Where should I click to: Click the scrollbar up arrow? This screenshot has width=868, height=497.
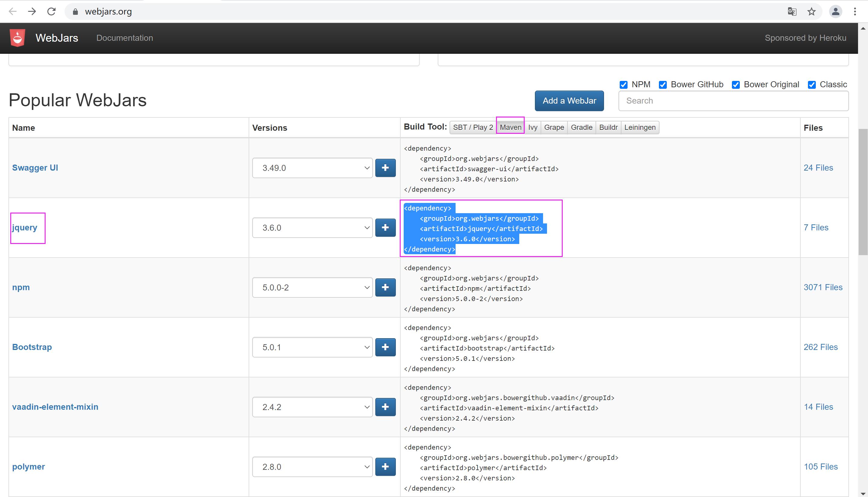[863, 29]
